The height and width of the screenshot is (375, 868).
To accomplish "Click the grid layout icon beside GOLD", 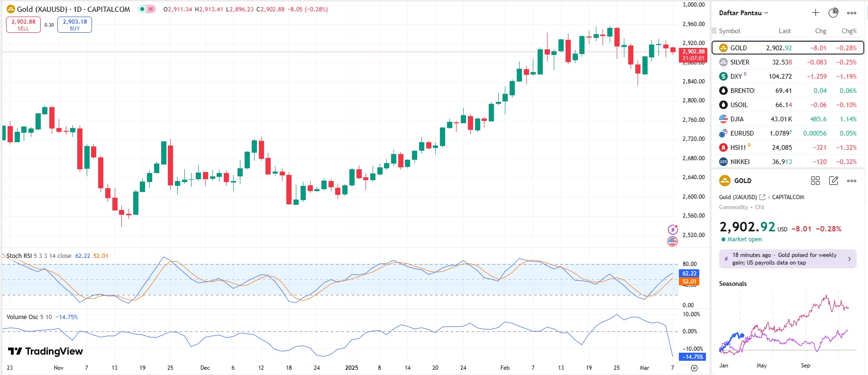I will pyautogui.click(x=815, y=181).
